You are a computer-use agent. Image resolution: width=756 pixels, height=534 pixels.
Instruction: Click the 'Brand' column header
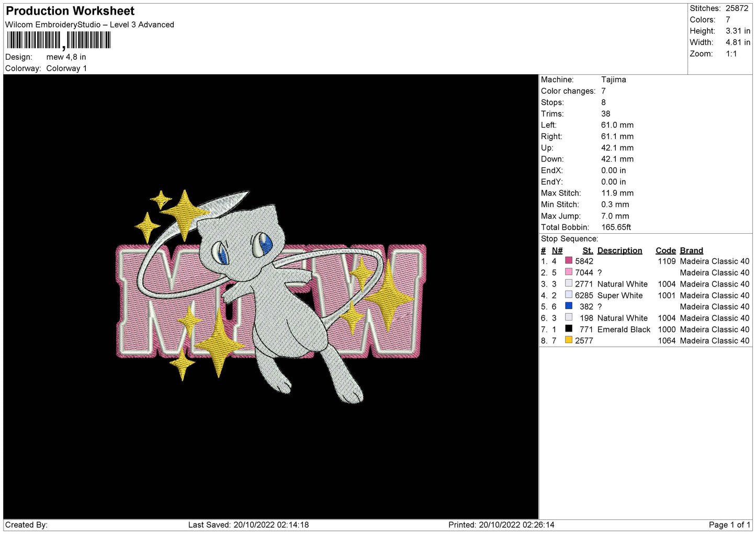[x=692, y=251]
